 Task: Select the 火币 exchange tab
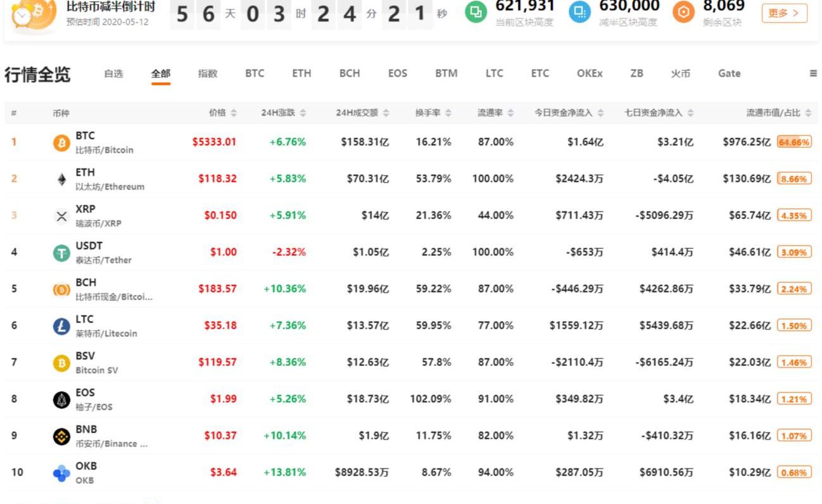(x=680, y=73)
